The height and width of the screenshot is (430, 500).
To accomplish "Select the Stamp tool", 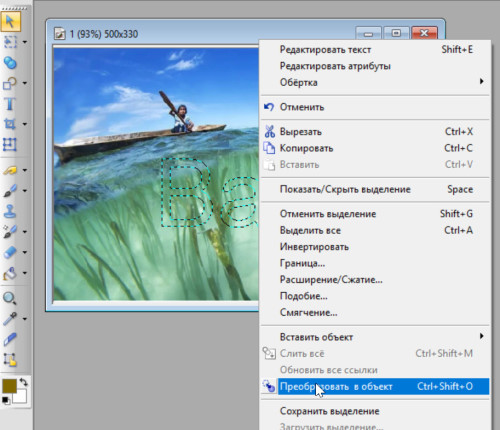I will (x=10, y=211).
